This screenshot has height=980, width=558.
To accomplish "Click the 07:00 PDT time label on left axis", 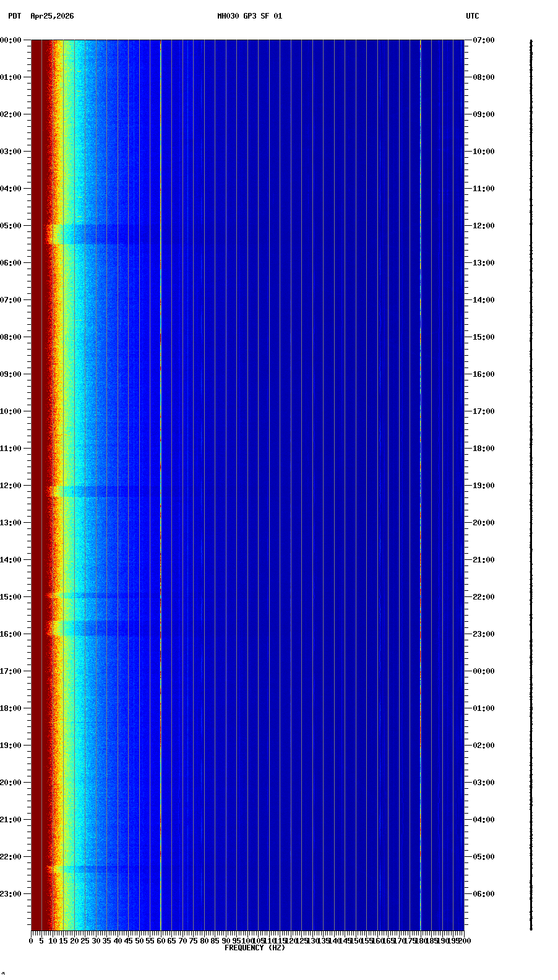I will tap(11, 300).
